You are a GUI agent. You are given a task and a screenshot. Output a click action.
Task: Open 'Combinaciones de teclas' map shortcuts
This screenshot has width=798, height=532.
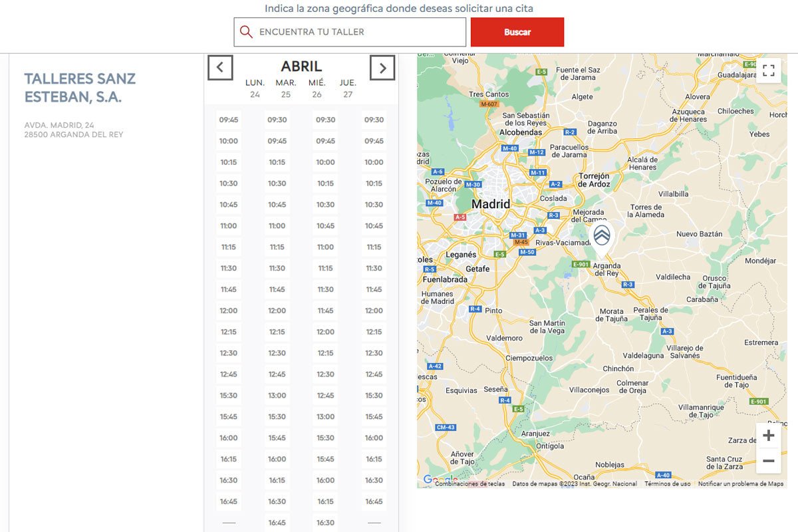[x=469, y=484]
